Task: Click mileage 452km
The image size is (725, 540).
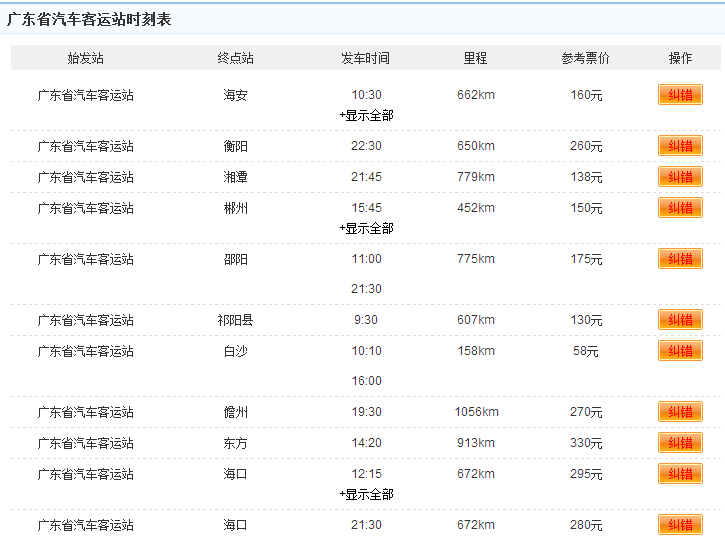Action: click(x=476, y=208)
